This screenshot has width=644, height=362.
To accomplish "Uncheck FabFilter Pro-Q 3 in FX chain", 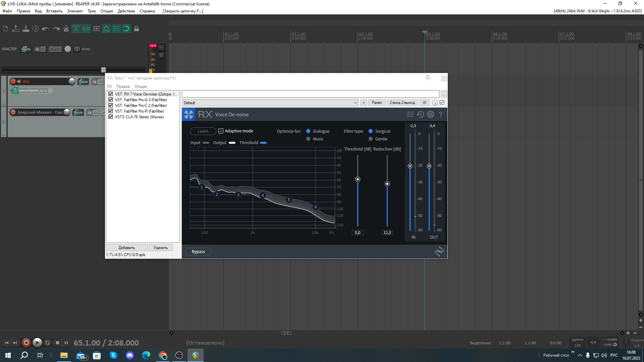I will (111, 100).
